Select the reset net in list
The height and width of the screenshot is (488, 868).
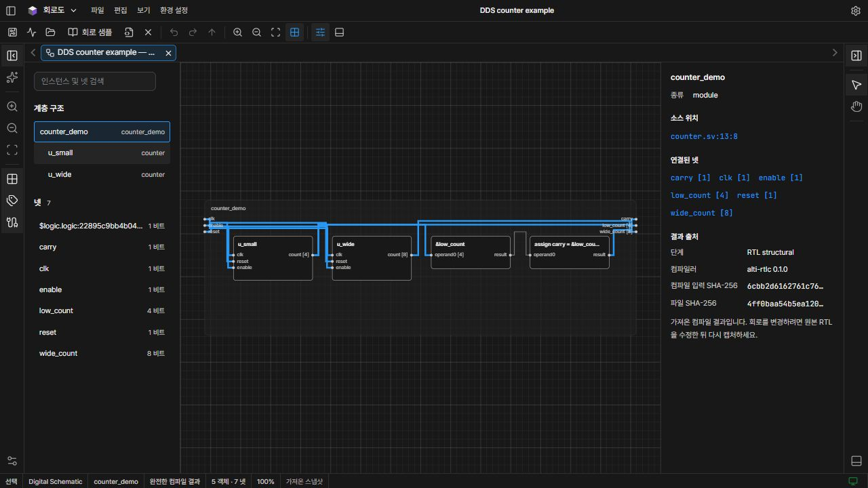(102, 333)
